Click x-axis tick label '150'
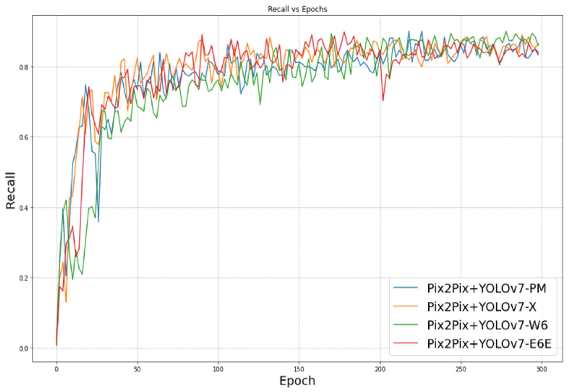Viewport: 568px width, 392px height. 299,369
